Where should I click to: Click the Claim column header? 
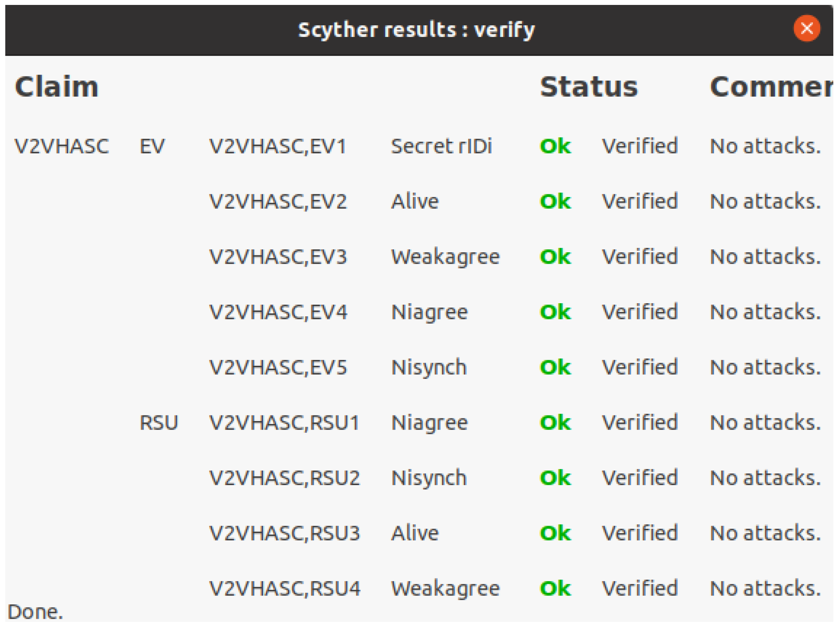point(57,87)
